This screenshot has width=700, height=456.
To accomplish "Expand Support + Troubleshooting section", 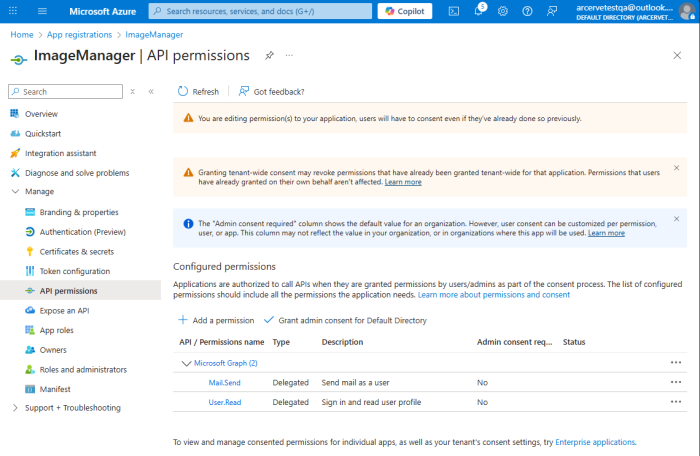I will 15,408.
